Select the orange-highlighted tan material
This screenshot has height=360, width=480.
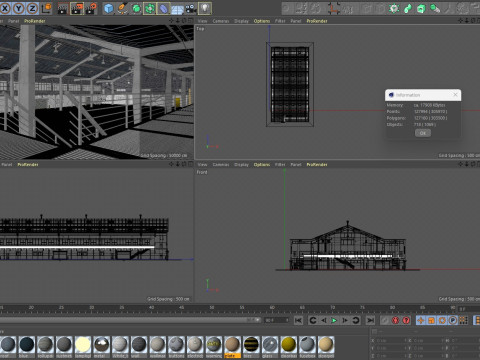pos(232,347)
